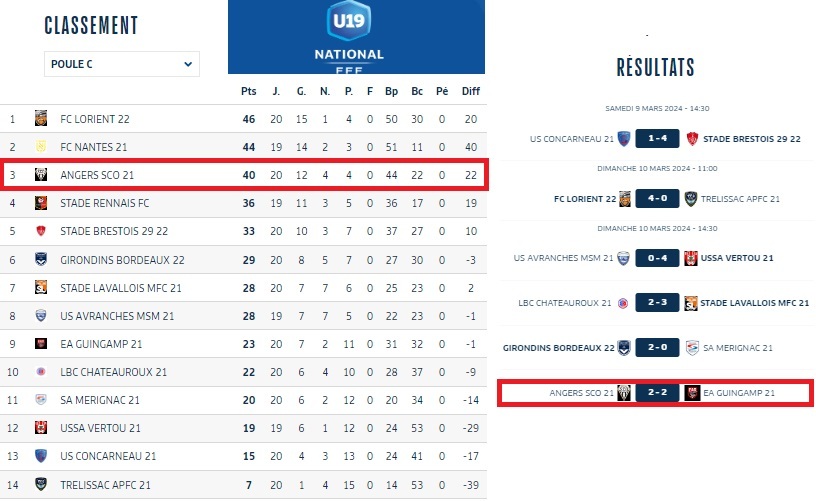Select the 4-0 score of Lorient vs Trelissac
The width and height of the screenshot is (816, 501).
(657, 199)
